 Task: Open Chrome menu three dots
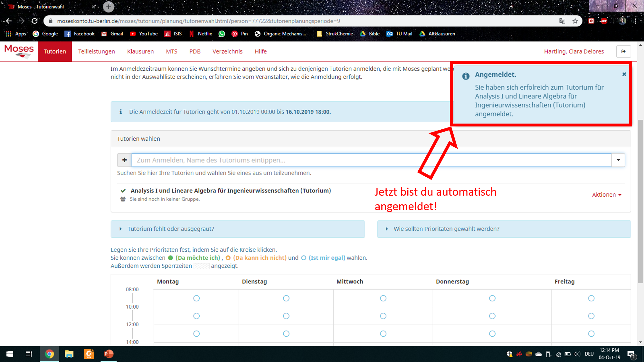[x=635, y=21]
